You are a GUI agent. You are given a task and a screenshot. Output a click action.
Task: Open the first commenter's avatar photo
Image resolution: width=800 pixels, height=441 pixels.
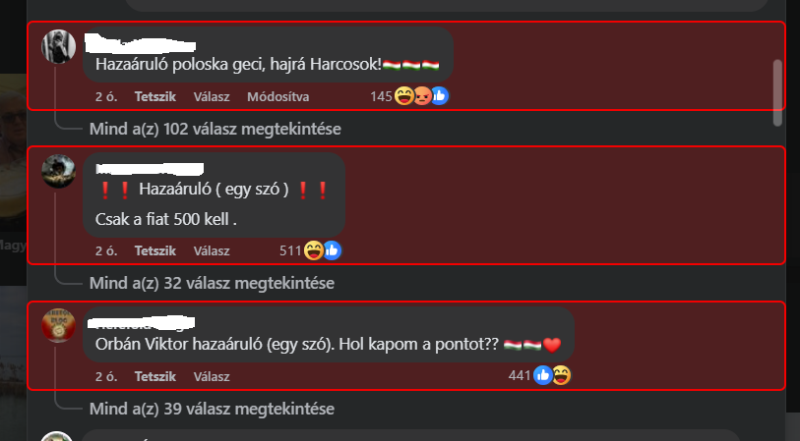(59, 46)
